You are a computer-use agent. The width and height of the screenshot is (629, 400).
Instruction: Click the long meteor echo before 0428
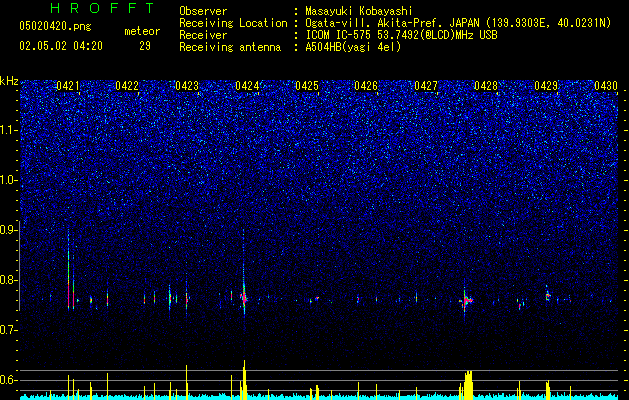coord(466,301)
